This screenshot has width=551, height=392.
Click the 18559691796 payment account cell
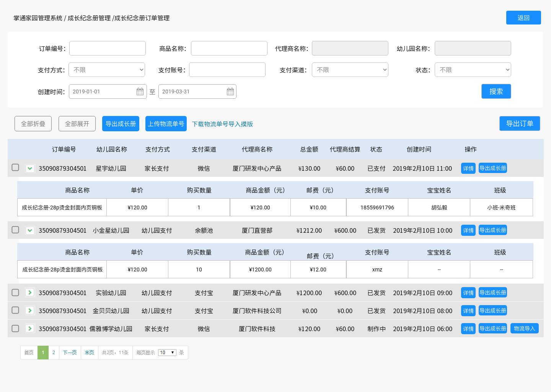pos(377,207)
